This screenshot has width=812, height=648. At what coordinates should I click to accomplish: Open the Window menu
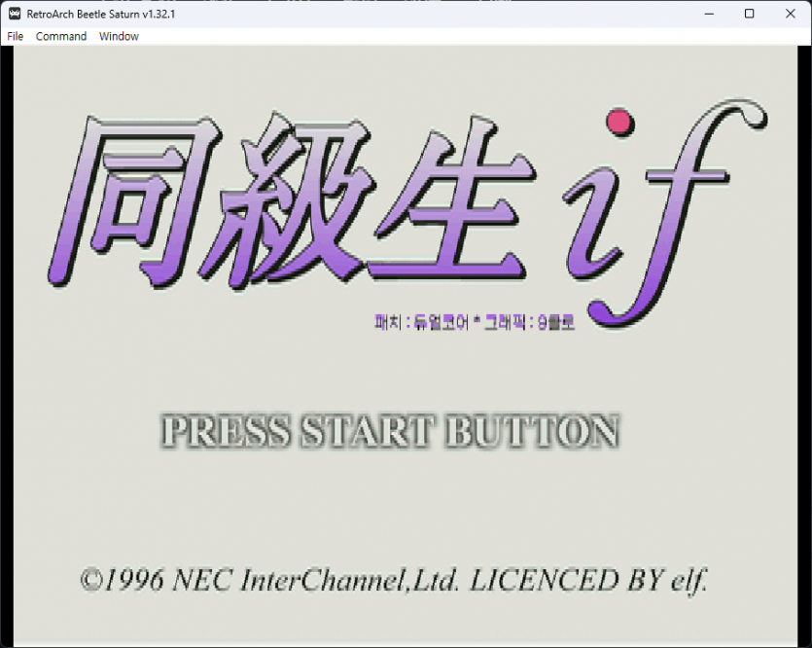pos(119,36)
